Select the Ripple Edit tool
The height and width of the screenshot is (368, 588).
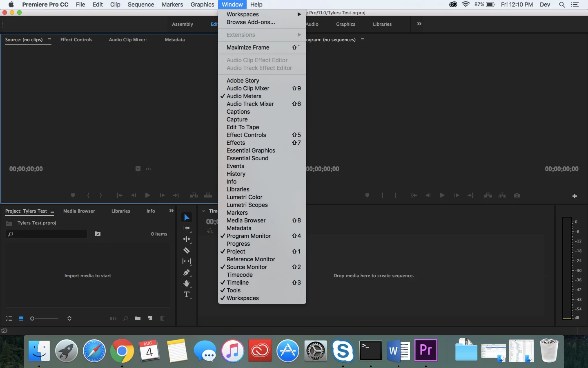point(187,239)
